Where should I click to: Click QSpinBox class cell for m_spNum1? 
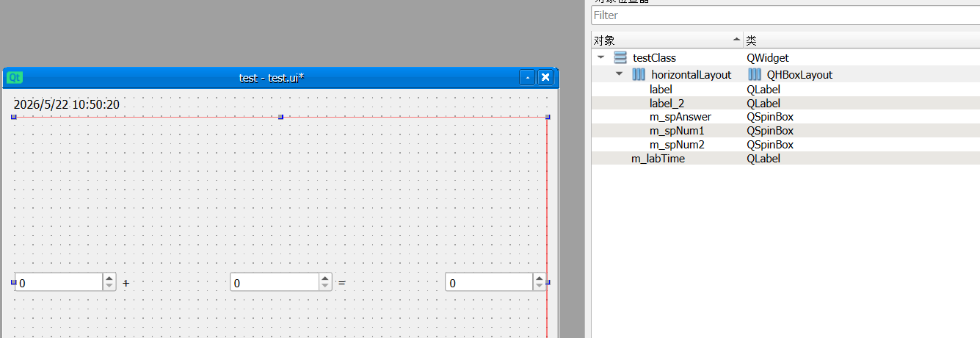pyautogui.click(x=770, y=131)
